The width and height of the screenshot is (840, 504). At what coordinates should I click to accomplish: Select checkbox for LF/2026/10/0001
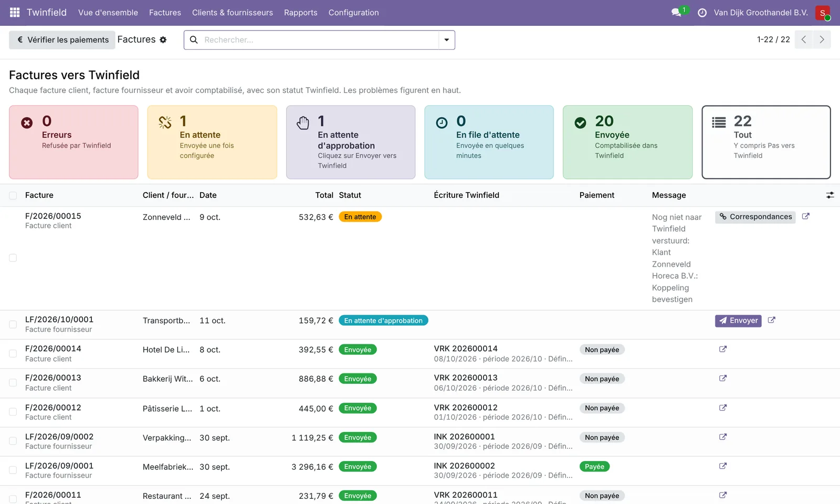pyautogui.click(x=13, y=324)
